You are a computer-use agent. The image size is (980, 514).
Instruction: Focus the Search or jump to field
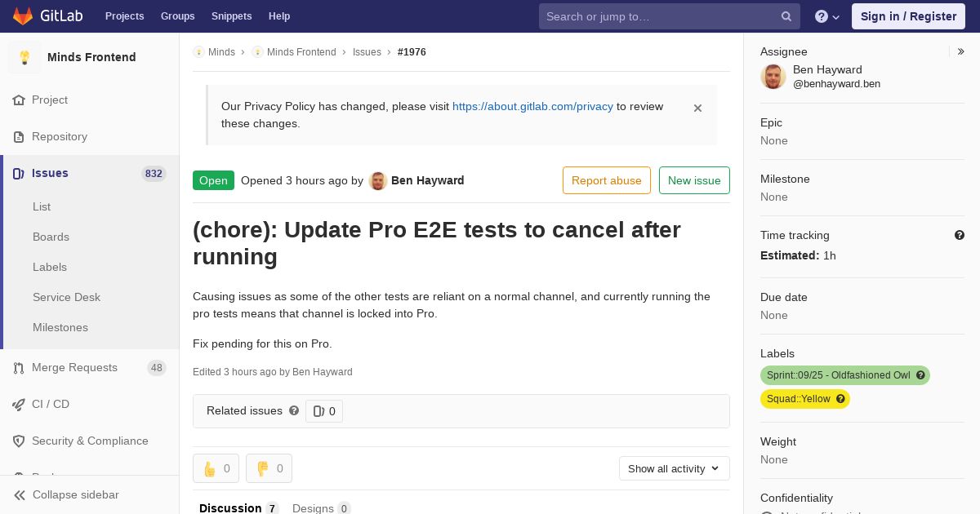click(661, 16)
